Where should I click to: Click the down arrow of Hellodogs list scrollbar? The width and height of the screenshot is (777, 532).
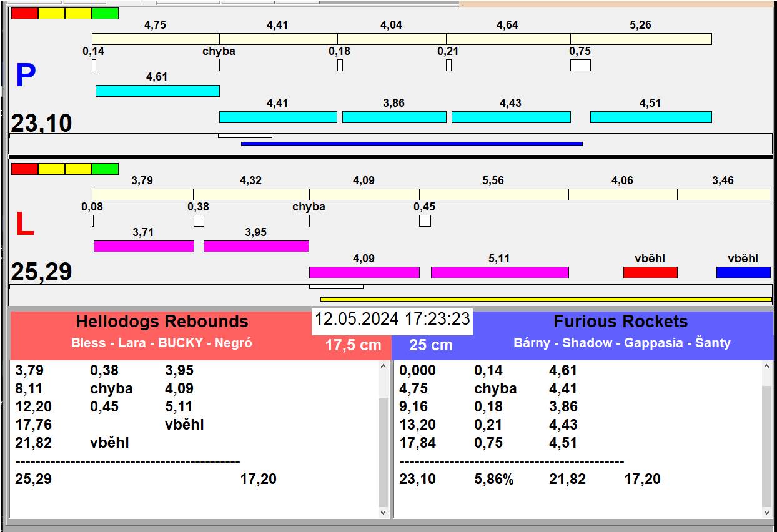[384, 512]
